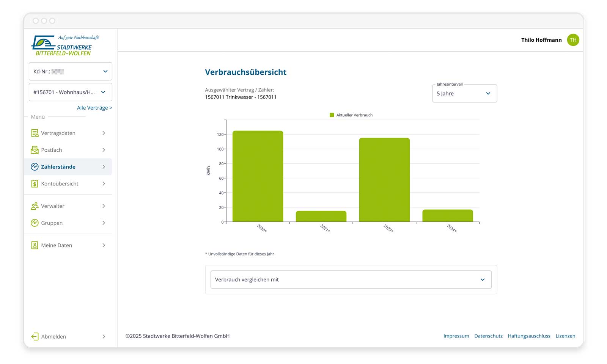Open the Impressum footer link

[456, 336]
